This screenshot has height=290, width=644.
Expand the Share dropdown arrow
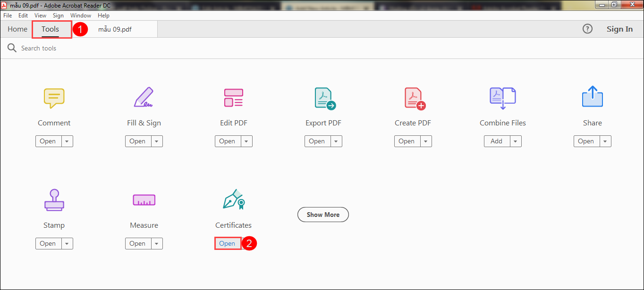click(x=605, y=141)
